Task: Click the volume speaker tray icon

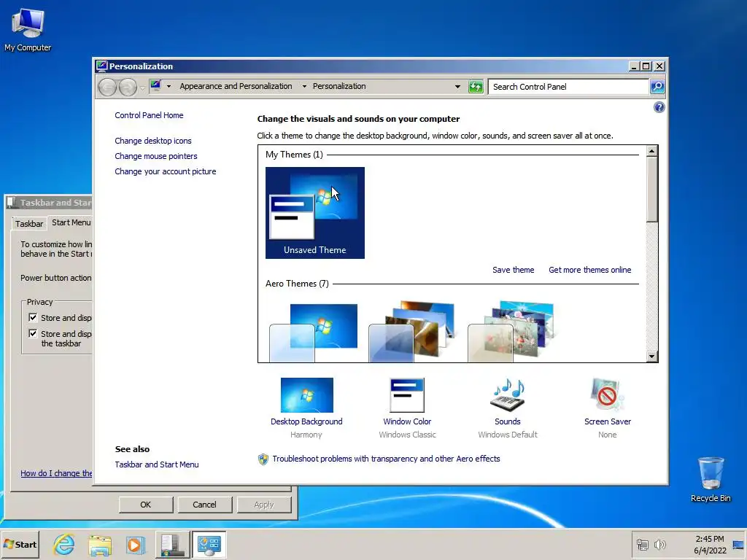Action: pyautogui.click(x=659, y=544)
